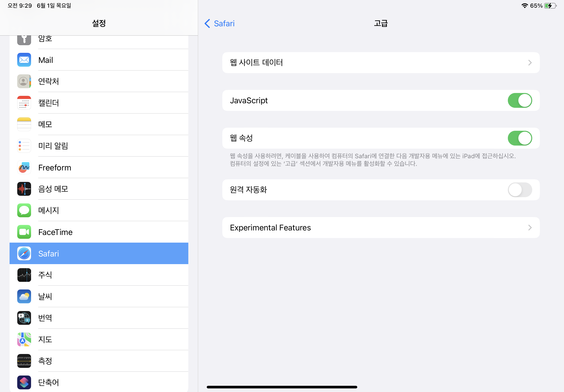Tap the Stocks chart icon

click(x=24, y=275)
